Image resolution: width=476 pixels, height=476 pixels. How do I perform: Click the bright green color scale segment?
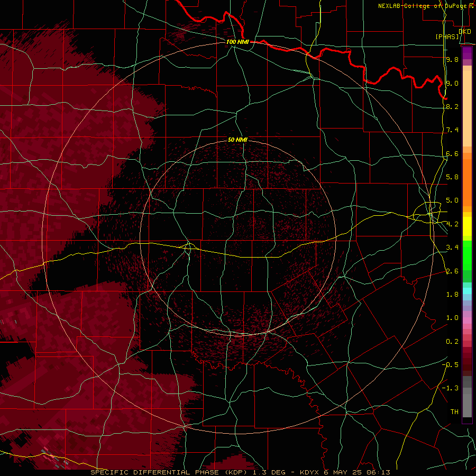(467, 256)
